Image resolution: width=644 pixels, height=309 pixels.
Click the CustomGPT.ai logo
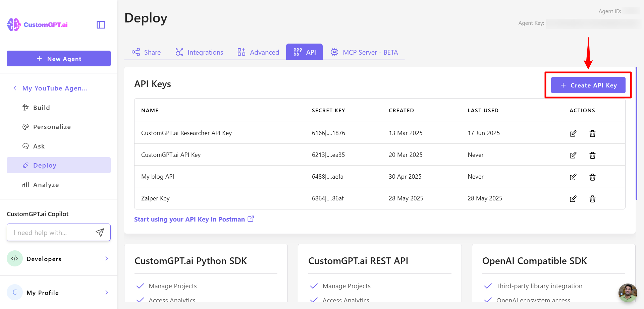pos(37,24)
